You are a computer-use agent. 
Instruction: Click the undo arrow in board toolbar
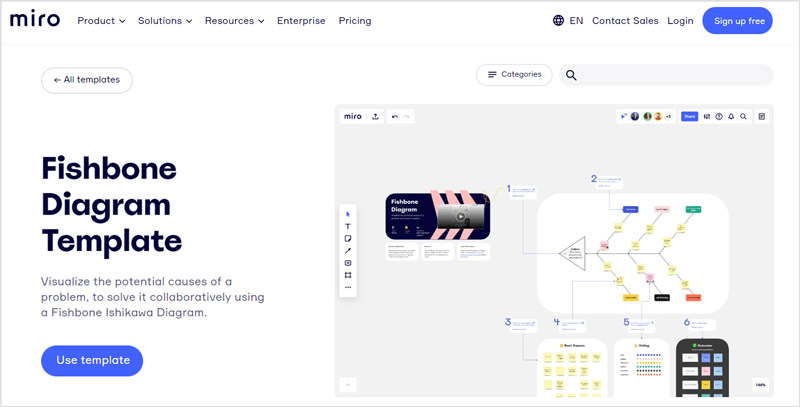[x=395, y=117]
